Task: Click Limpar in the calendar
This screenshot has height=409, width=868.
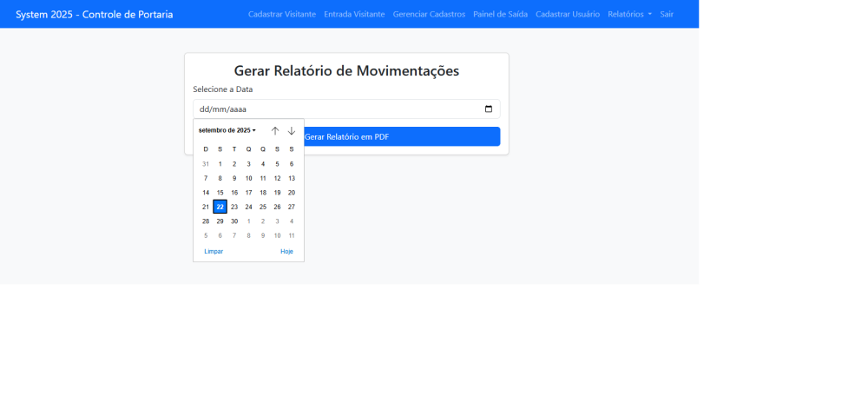Action: pyautogui.click(x=214, y=251)
